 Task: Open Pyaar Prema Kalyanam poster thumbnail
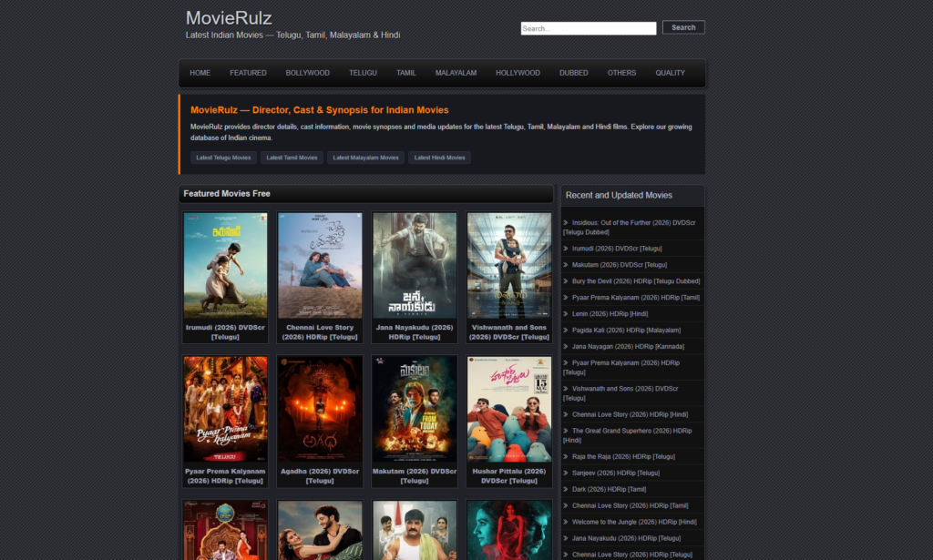(226, 410)
